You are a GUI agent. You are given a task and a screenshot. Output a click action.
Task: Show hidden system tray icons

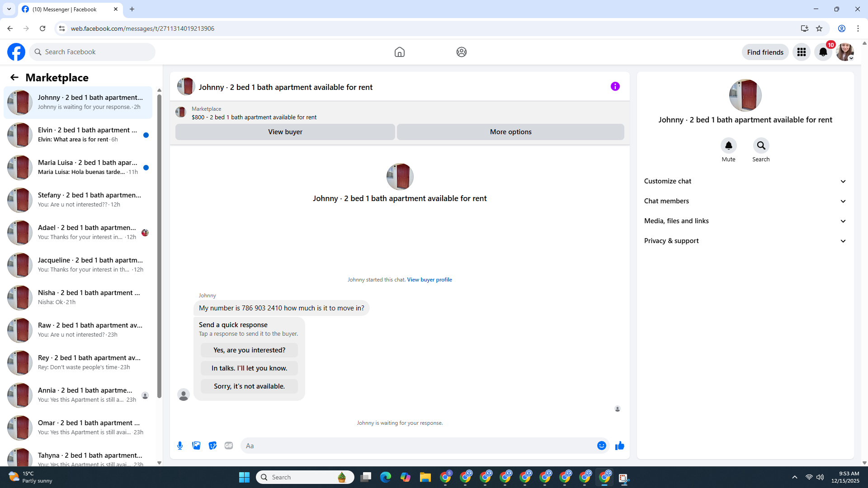[795, 477]
